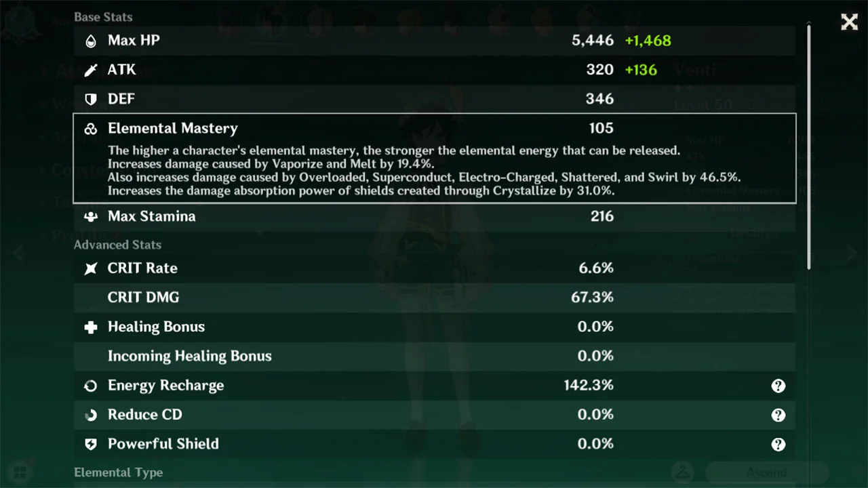Expand the CRIT DMG stat row

pos(434,298)
